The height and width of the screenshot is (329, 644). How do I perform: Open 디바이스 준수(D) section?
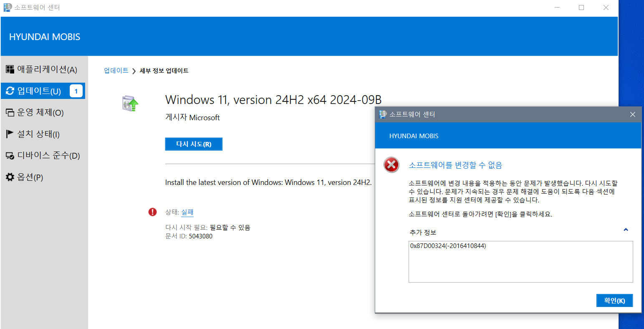point(44,156)
